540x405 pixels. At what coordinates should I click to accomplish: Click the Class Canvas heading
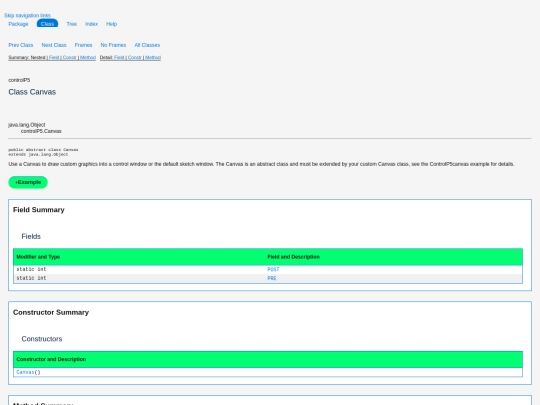click(32, 92)
